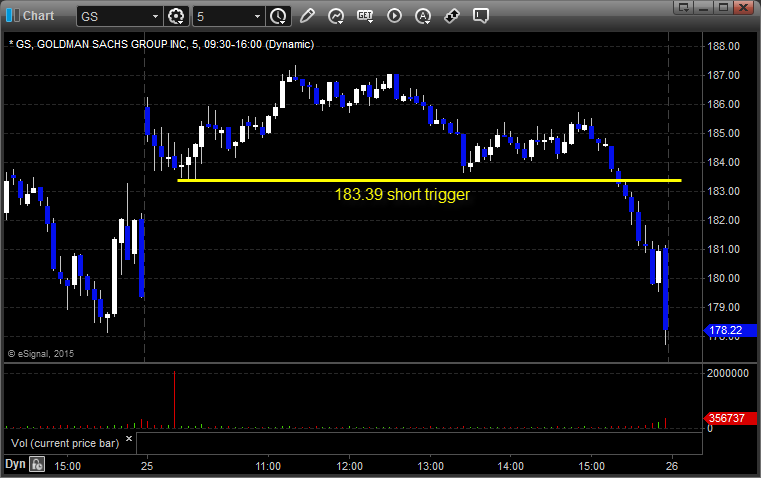Click the 11:00 time axis label
Image resolution: width=761 pixels, height=478 pixels.
click(x=268, y=466)
